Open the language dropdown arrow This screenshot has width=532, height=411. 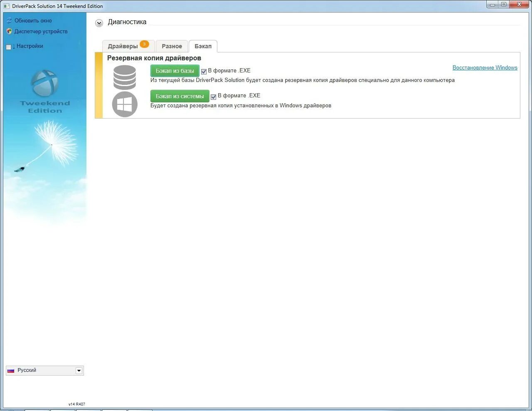click(79, 370)
